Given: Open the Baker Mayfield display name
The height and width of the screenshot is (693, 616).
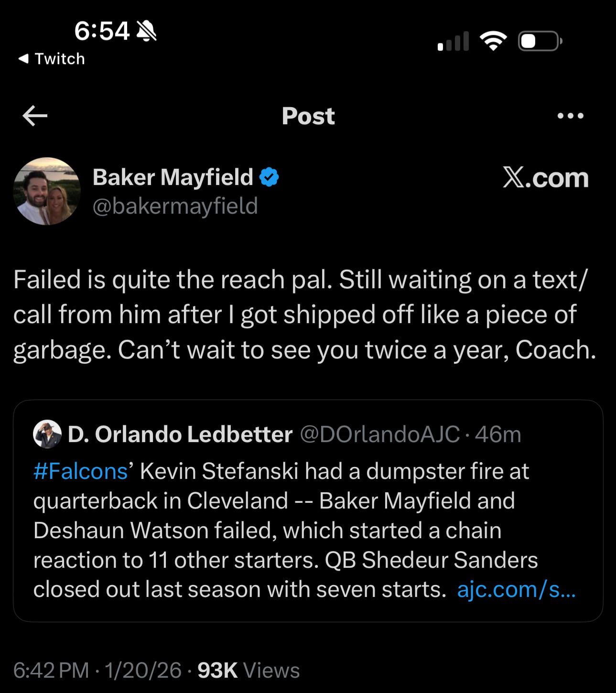Looking at the screenshot, I should (173, 177).
